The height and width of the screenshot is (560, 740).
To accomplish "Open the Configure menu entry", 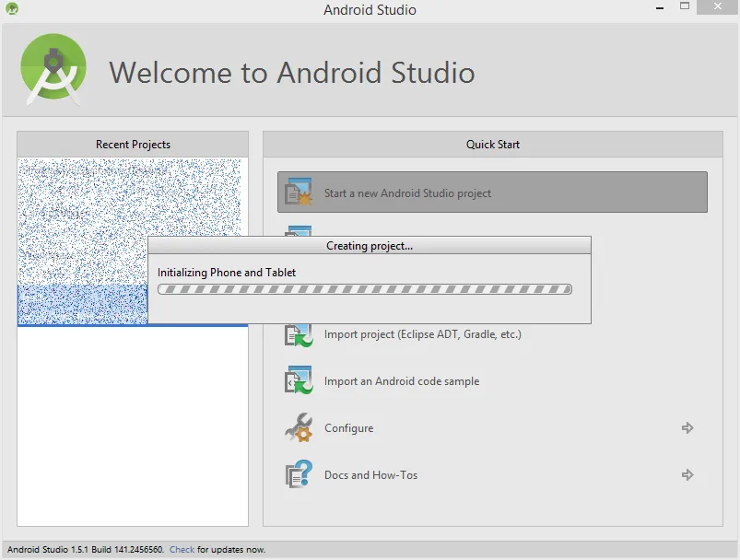I will 349,428.
